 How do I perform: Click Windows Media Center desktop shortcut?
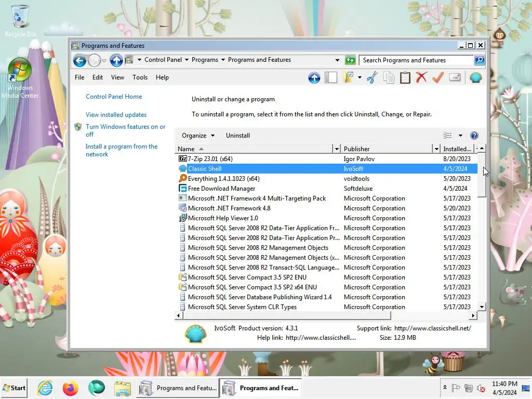20,78
